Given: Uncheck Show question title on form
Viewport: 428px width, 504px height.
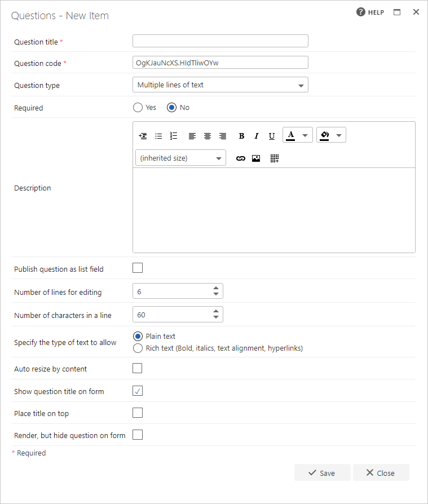Looking at the screenshot, I should click(138, 391).
